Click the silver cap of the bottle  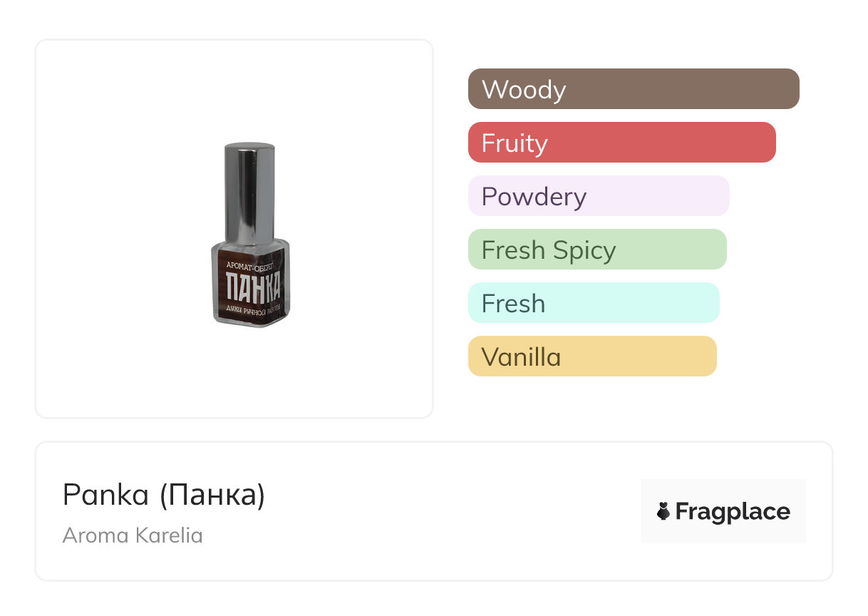click(x=249, y=191)
